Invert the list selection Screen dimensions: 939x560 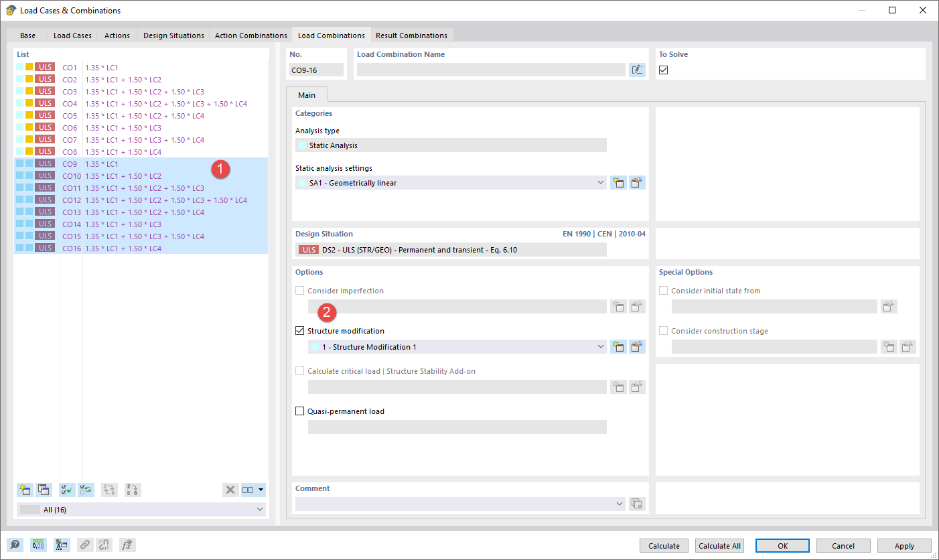[86, 490]
